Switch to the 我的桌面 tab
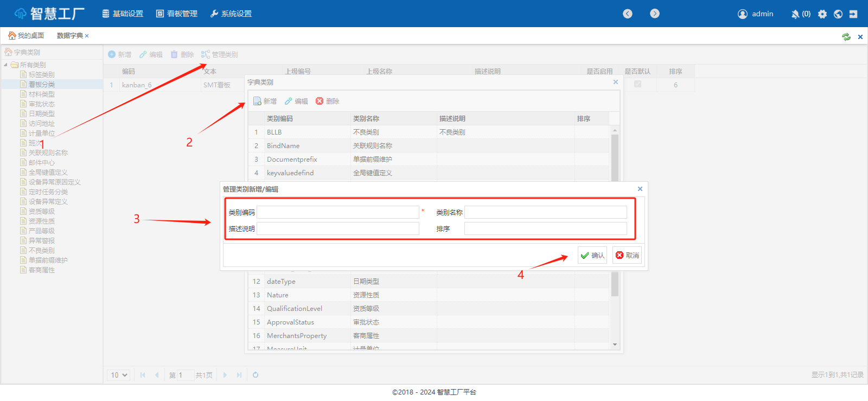The width and height of the screenshot is (868, 401). (x=26, y=36)
